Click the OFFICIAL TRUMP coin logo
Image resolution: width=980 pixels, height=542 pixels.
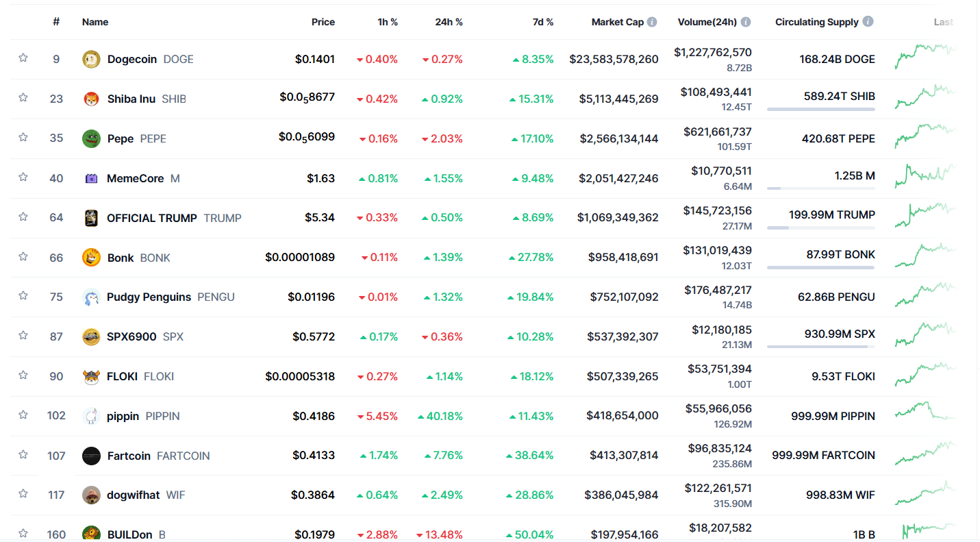[91, 217]
